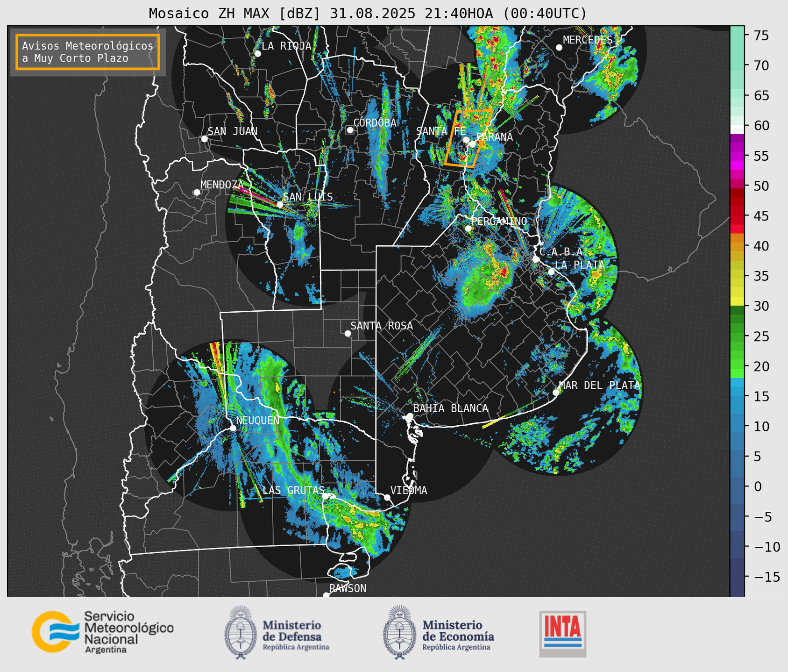788x672 pixels.
Task: Select the CORDOBA city label
Action: point(375,123)
